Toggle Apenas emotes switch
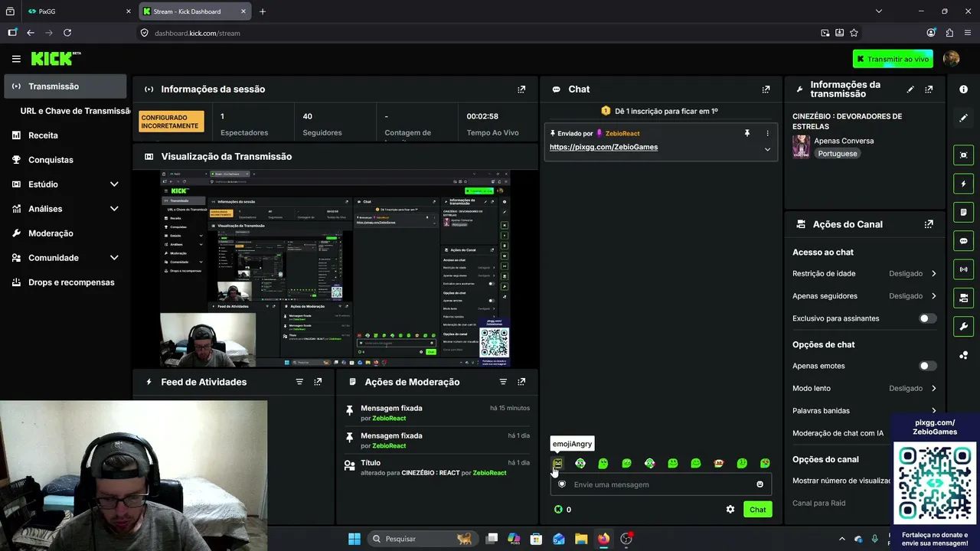The width and height of the screenshot is (980, 551). point(927,366)
